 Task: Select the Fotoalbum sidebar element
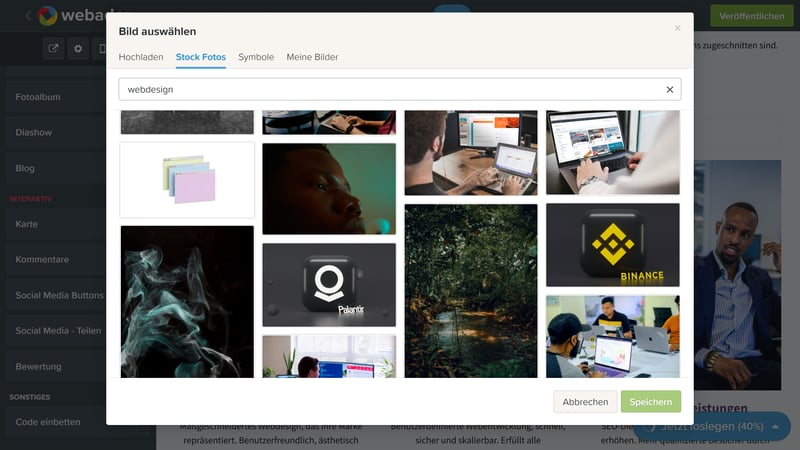point(56,97)
